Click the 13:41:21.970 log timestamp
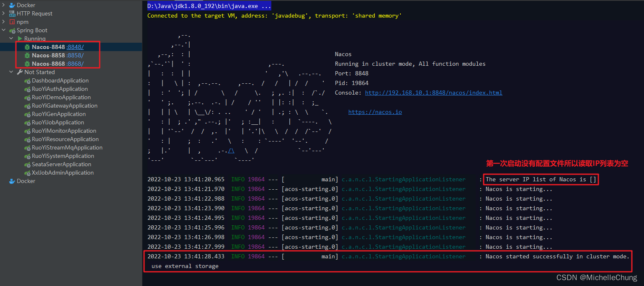 pos(186,189)
